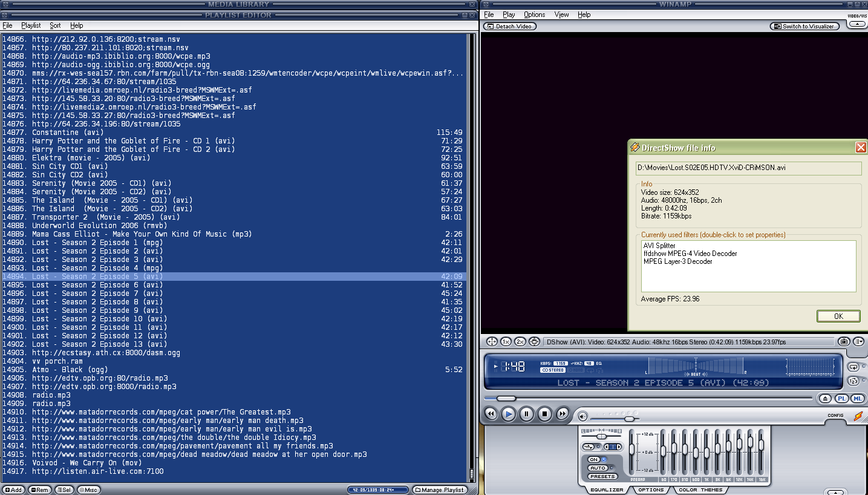Select ffdshow MPEG-4 Video Decoder filter
Image resolution: width=868 pixels, height=495 pixels.
[x=690, y=254]
